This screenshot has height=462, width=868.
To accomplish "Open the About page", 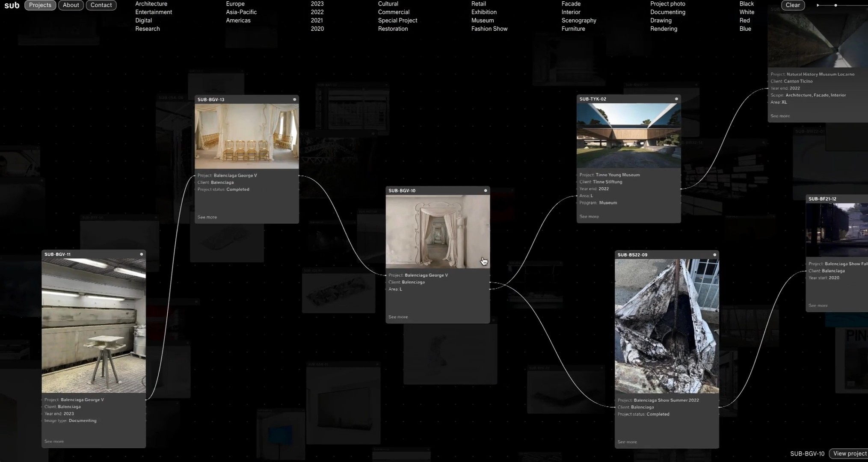I will click(x=71, y=5).
